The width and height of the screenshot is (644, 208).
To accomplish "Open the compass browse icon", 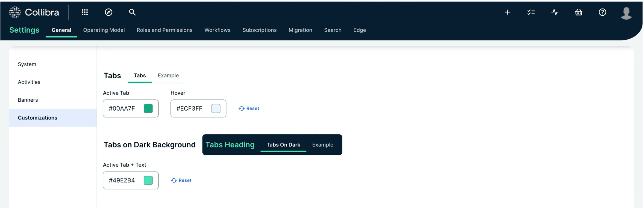I will click(x=108, y=12).
